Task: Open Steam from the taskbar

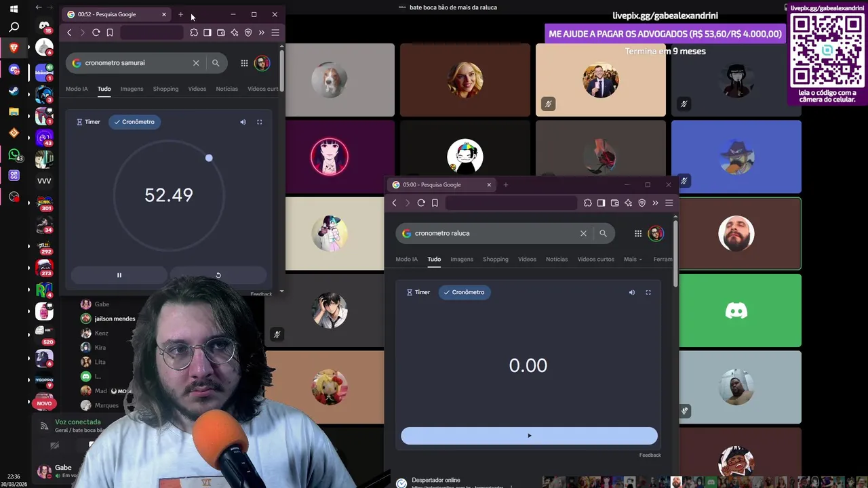Action: (14, 91)
